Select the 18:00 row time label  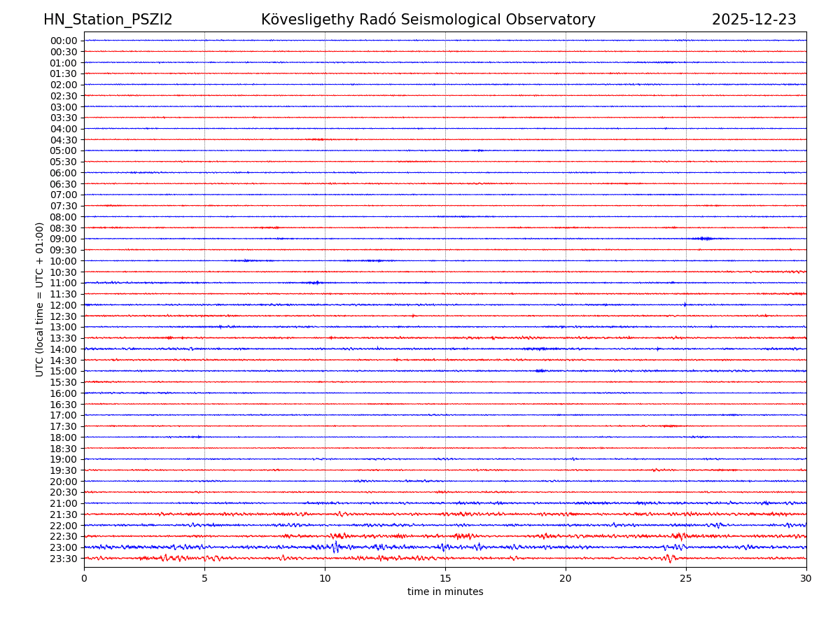pos(64,437)
